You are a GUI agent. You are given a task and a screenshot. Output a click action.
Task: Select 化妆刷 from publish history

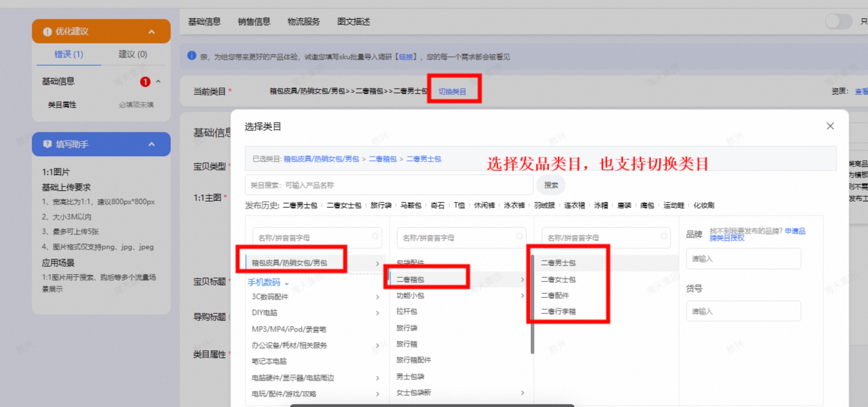click(704, 206)
